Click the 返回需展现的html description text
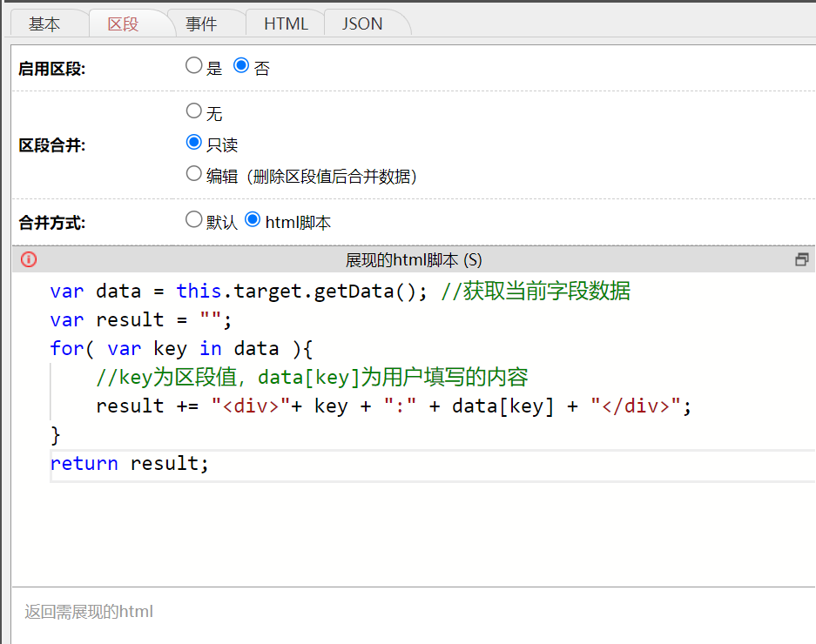816x644 pixels. tap(89, 612)
